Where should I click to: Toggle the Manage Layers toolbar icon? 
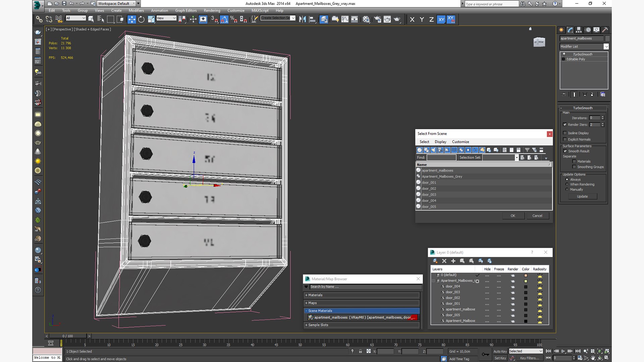(324, 19)
